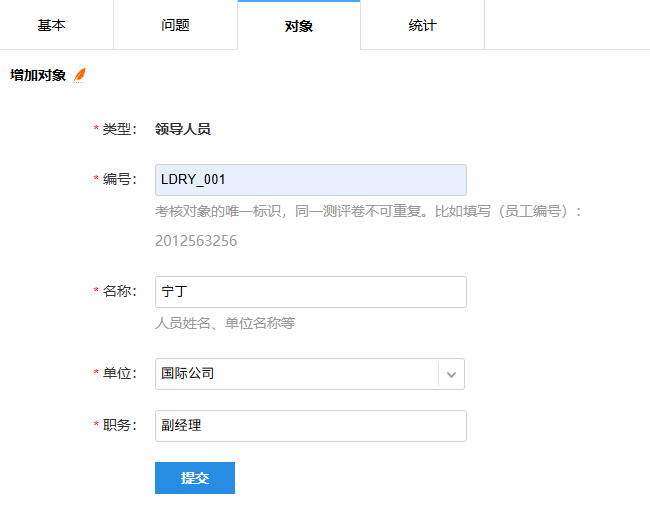The height and width of the screenshot is (527, 650).
Task: Click the 领导人员 type value
Action: click(x=183, y=129)
